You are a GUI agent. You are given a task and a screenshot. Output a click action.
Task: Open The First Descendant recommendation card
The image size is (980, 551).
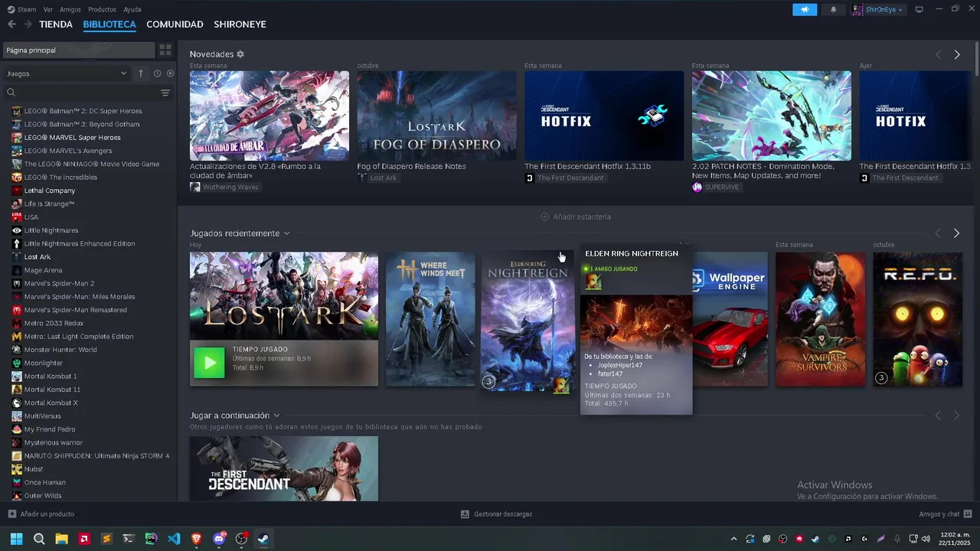click(x=284, y=468)
